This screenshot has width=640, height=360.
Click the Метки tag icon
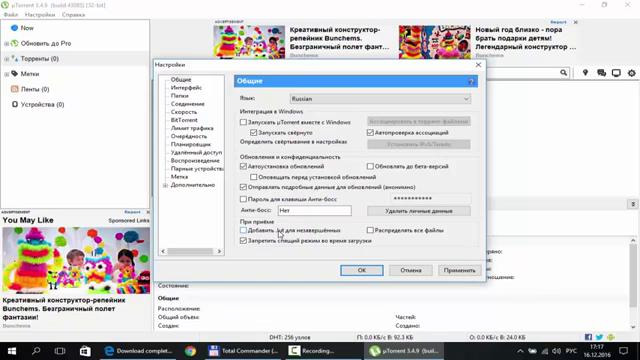15,74
